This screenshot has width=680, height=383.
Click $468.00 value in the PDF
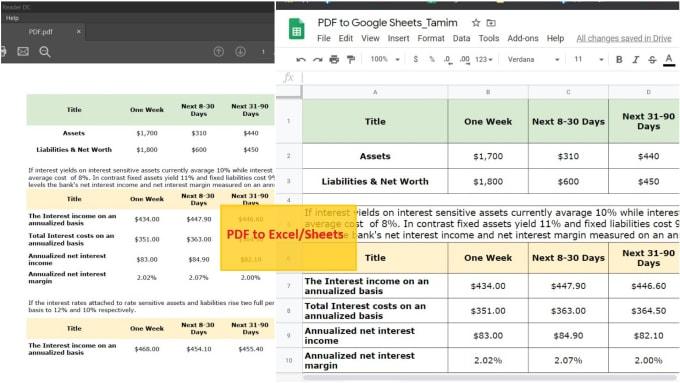(147, 349)
